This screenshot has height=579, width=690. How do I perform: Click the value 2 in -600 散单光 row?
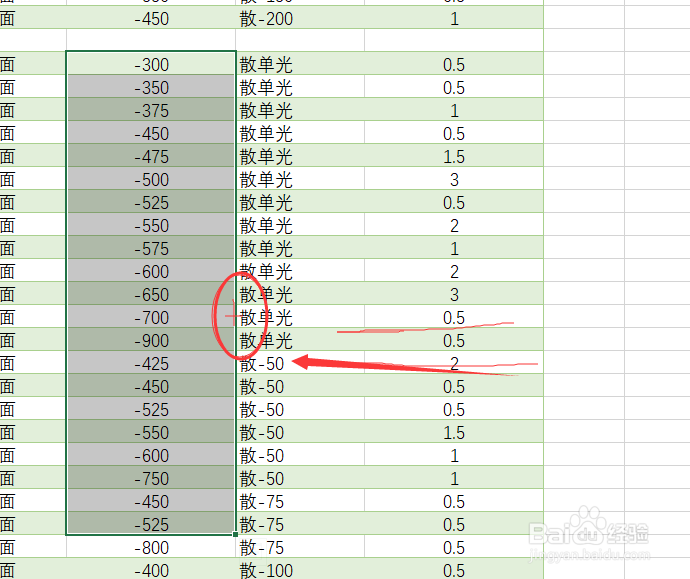tap(454, 271)
